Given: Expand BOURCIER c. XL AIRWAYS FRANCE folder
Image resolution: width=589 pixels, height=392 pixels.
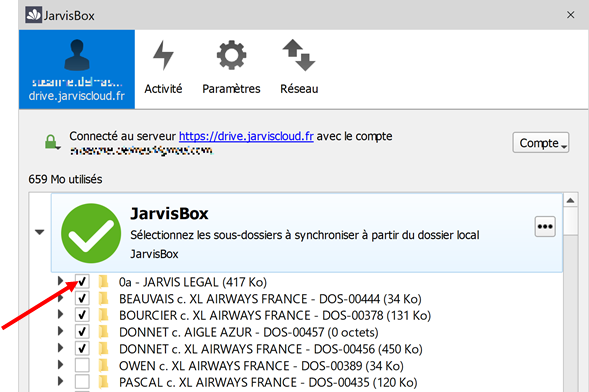Looking at the screenshot, I should (x=60, y=314).
